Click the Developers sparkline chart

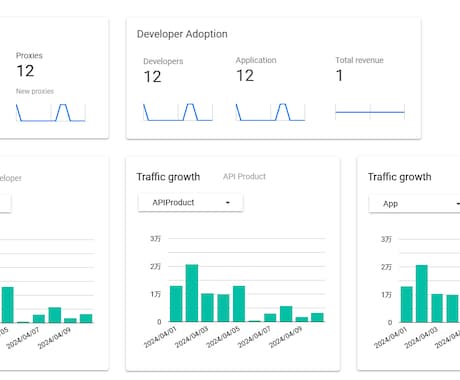[178, 112]
